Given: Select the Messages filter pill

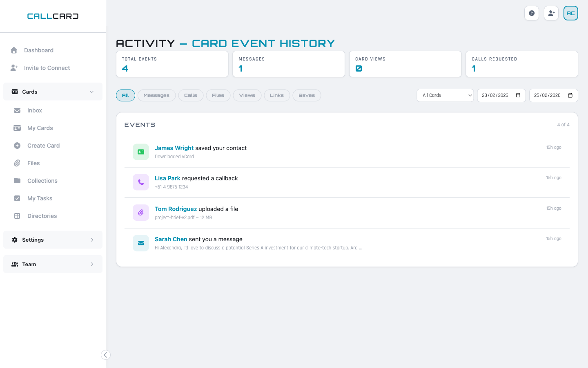Looking at the screenshot, I should tap(156, 95).
